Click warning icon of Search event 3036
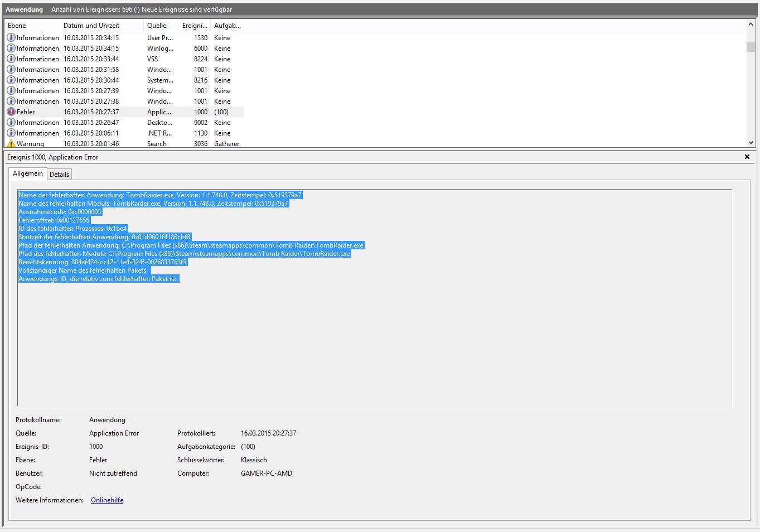760x532 pixels. [11, 143]
